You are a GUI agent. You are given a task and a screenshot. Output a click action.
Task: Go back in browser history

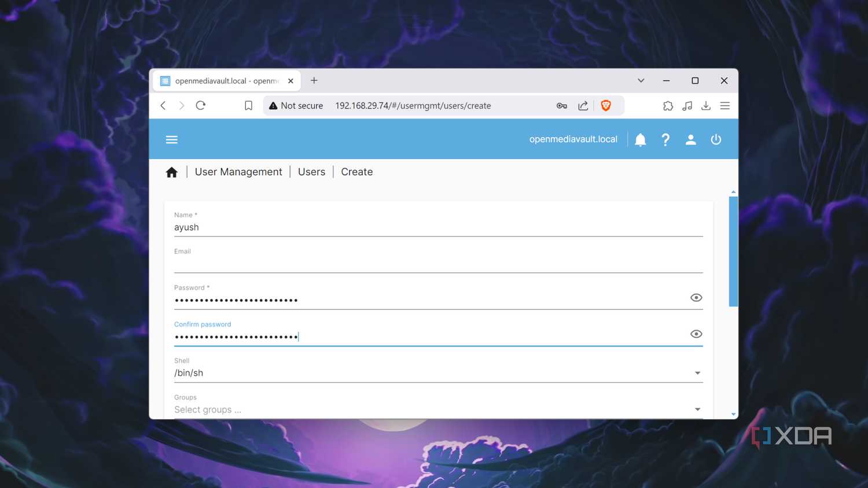click(x=163, y=105)
